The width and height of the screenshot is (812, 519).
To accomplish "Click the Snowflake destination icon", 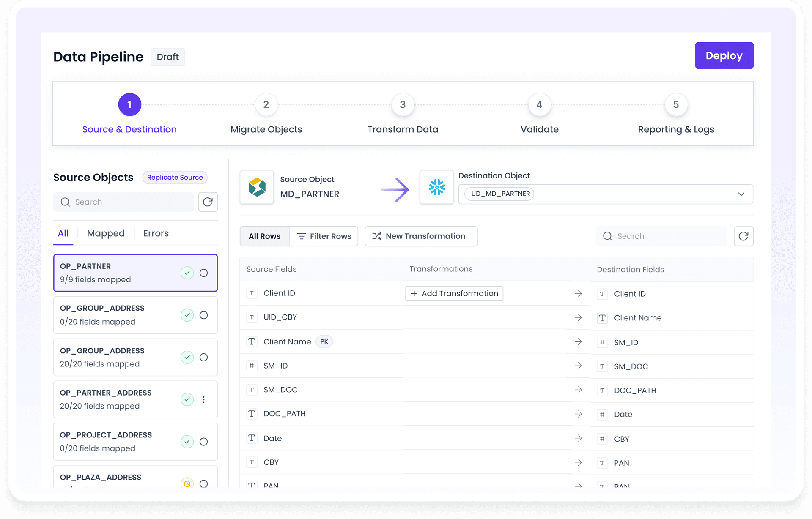I will point(436,187).
